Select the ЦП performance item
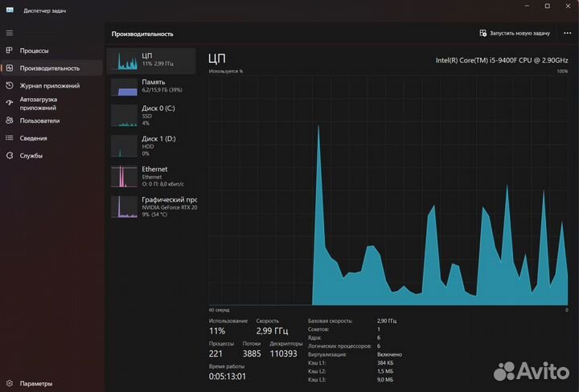The image size is (579, 392). [152, 60]
